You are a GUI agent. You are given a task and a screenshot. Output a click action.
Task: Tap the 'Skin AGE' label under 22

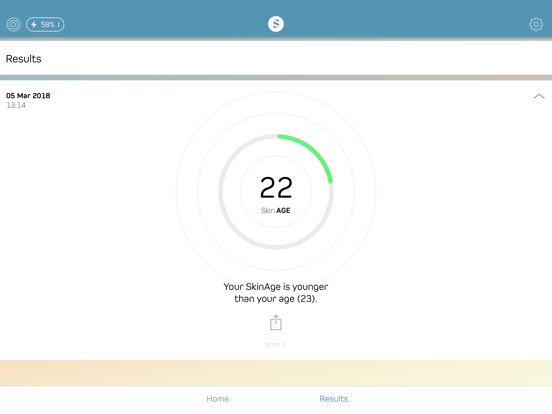coord(276,211)
